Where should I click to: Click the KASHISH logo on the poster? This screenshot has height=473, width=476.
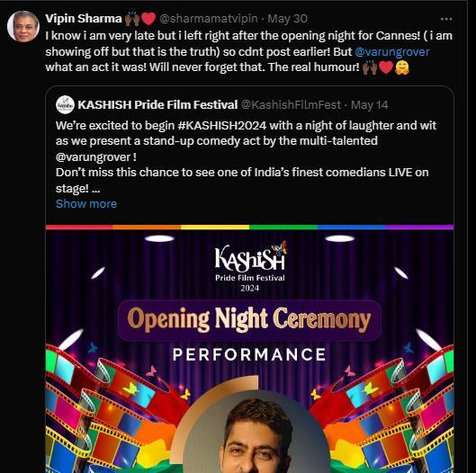[x=250, y=266]
